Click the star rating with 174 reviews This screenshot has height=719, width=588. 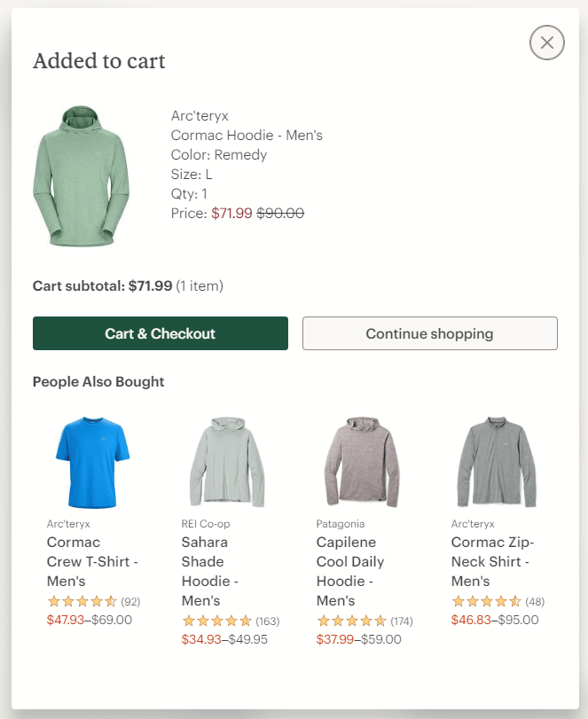[365, 621]
